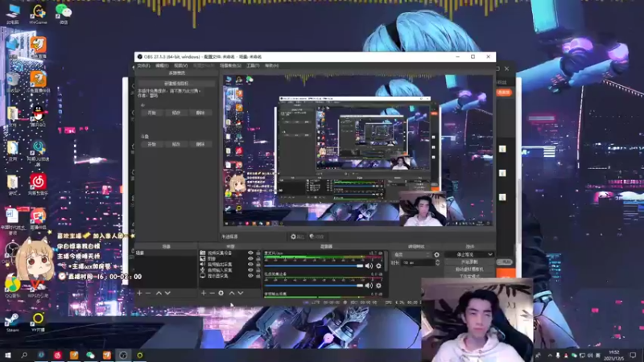Move scene down with arrow icon
This screenshot has height=362, width=644.
(x=167, y=293)
